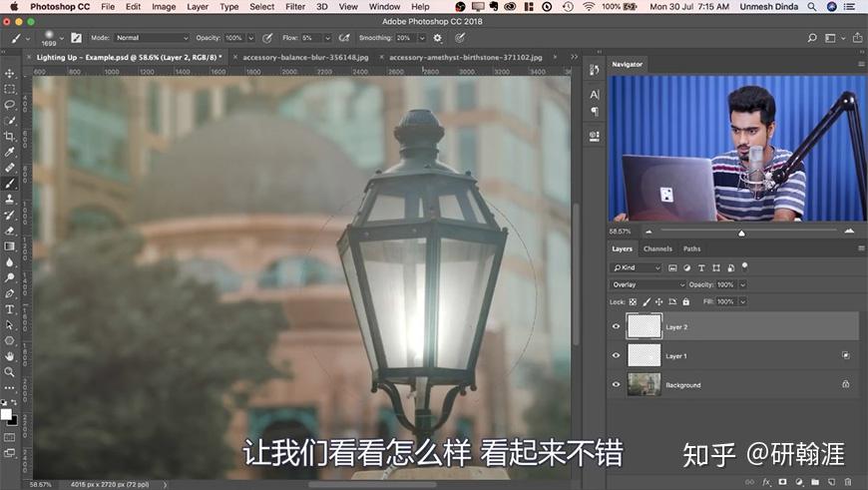The height and width of the screenshot is (490, 868).
Task: Switch to the Paths tab
Action: 691,248
